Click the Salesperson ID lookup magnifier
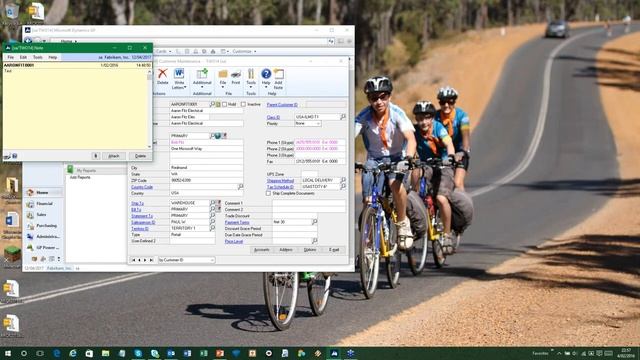The width and height of the screenshot is (640, 360). [x=212, y=222]
